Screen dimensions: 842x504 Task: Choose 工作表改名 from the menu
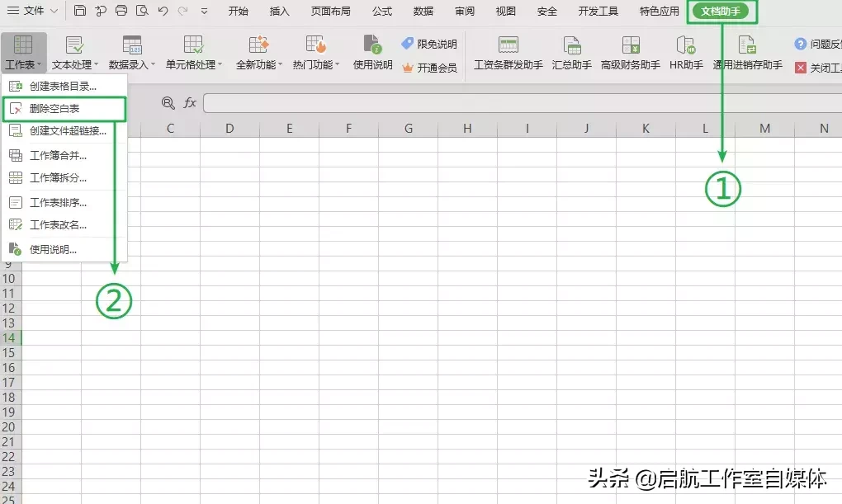[x=64, y=225]
